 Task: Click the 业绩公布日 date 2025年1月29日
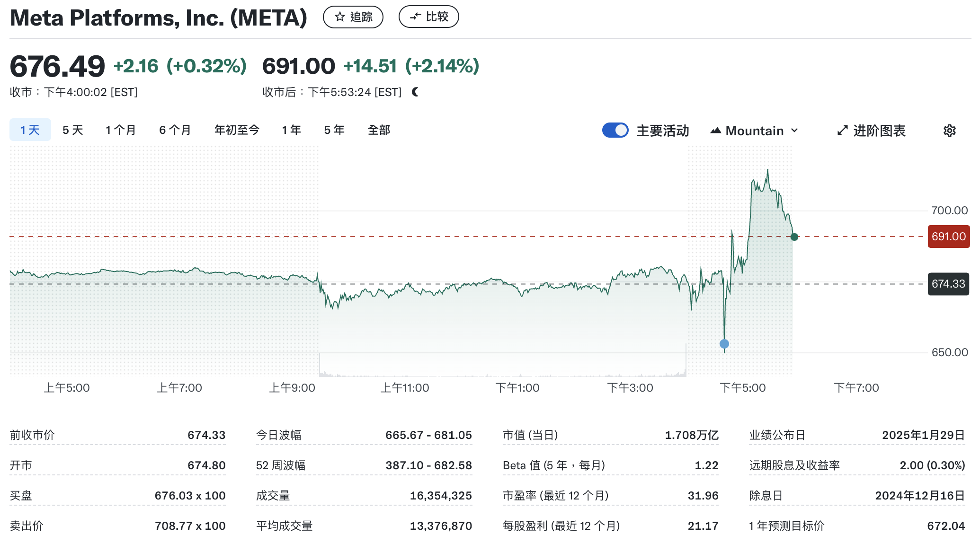[923, 435]
